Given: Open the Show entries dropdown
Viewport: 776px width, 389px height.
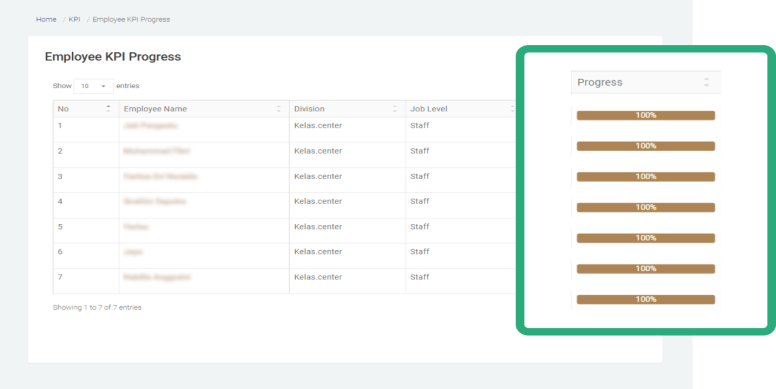Looking at the screenshot, I should (x=94, y=86).
